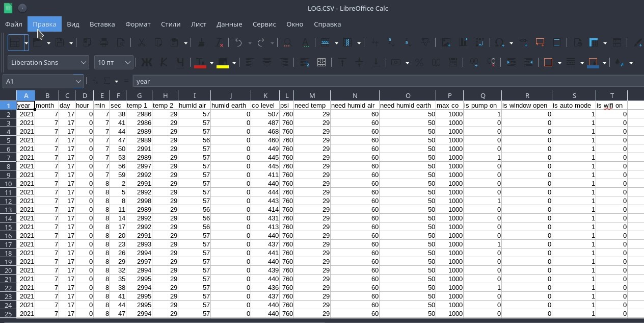Open the Вставка menu
Image resolution: width=644 pixels, height=323 pixels.
102,24
